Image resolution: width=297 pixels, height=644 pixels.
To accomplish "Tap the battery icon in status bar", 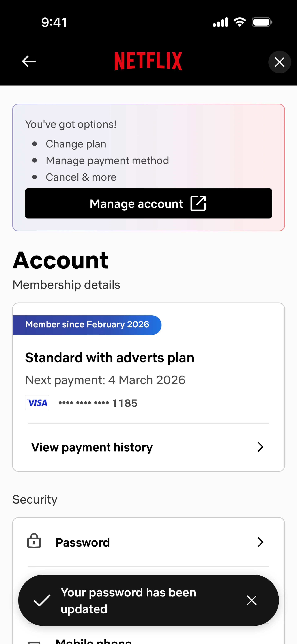I will tap(262, 22).
